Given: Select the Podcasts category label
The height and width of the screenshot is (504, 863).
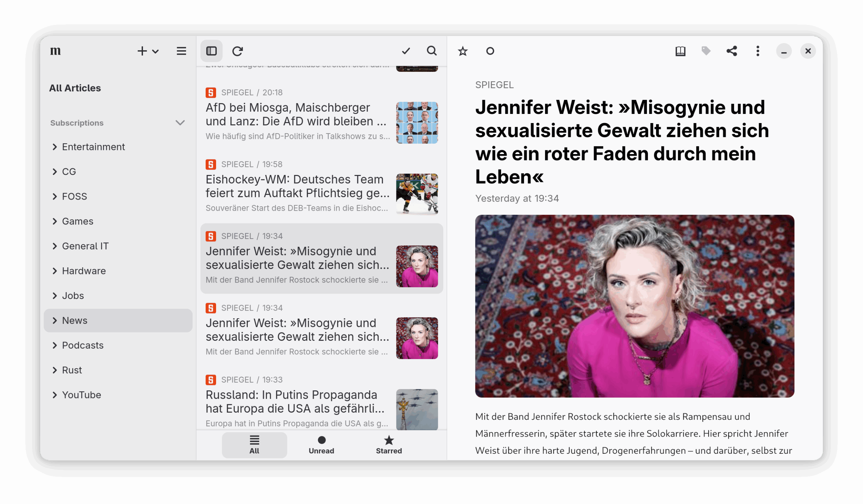Looking at the screenshot, I should pyautogui.click(x=83, y=345).
